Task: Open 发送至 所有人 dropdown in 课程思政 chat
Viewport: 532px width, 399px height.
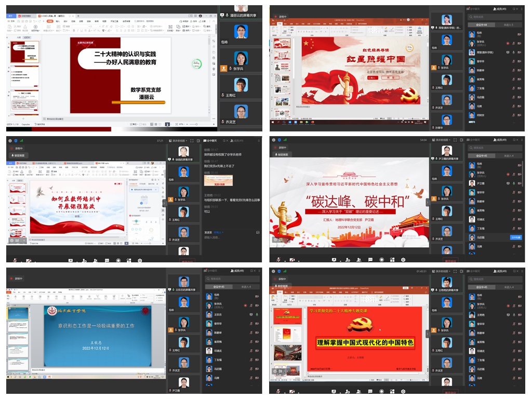Action: 219,232
